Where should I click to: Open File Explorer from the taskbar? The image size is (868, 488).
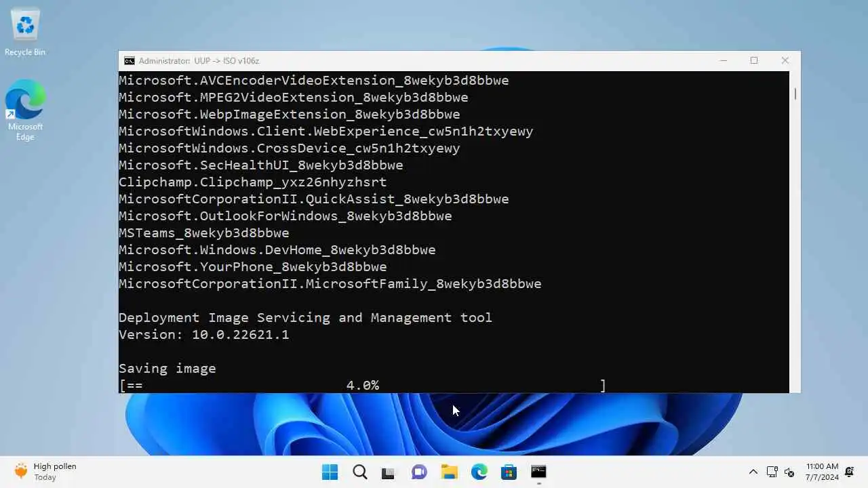click(x=449, y=472)
